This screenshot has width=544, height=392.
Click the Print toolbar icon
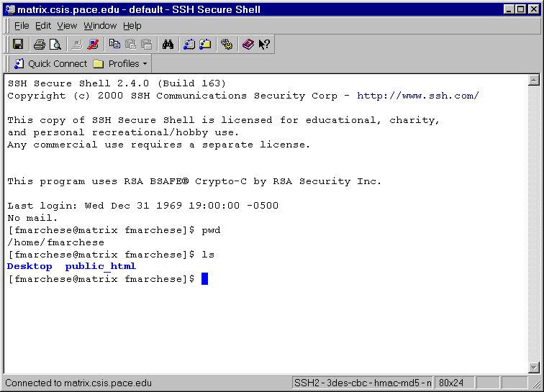click(x=39, y=45)
